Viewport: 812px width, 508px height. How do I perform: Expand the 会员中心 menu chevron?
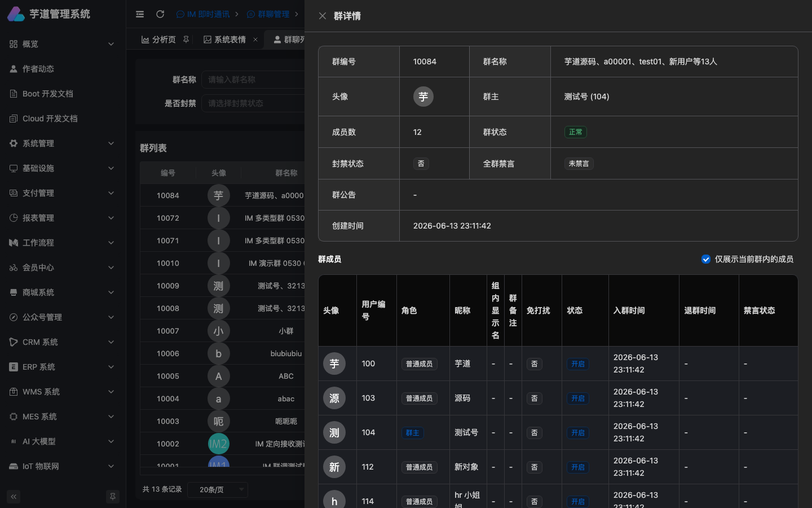[111, 268]
